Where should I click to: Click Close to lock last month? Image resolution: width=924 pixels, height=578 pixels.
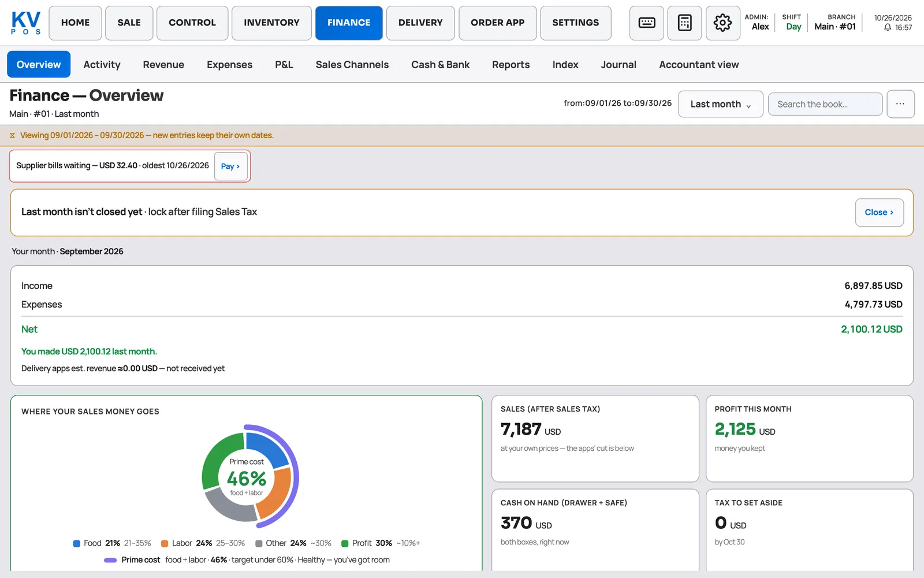click(x=879, y=212)
